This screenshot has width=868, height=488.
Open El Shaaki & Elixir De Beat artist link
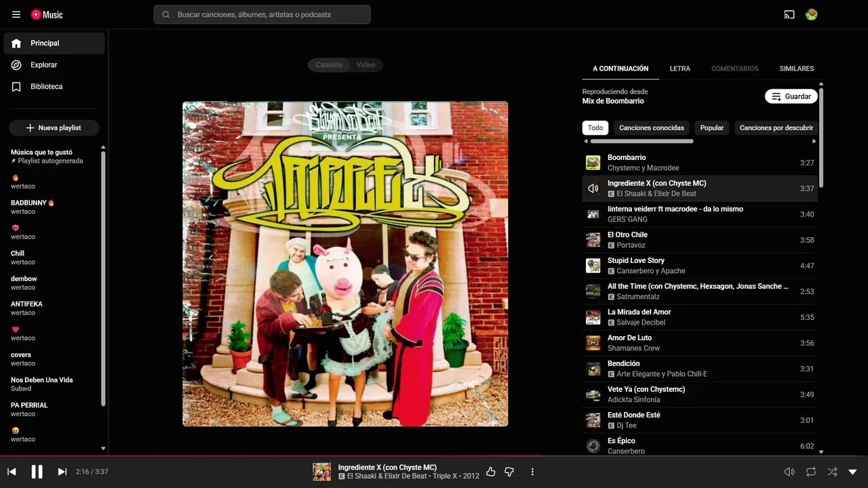coord(387,476)
